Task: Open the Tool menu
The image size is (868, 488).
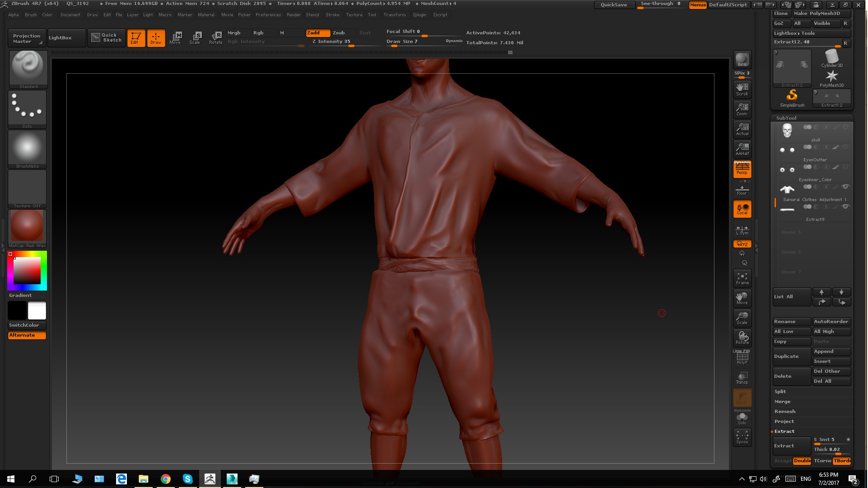Action: point(372,15)
